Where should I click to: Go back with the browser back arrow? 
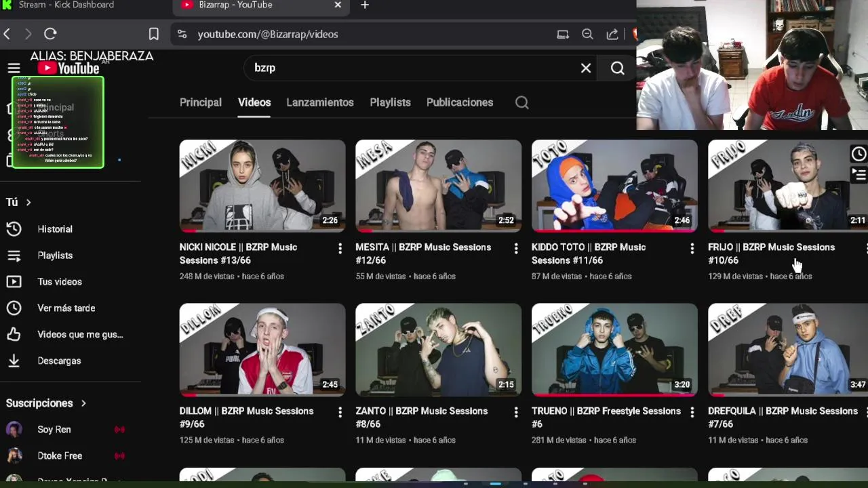[x=7, y=34]
